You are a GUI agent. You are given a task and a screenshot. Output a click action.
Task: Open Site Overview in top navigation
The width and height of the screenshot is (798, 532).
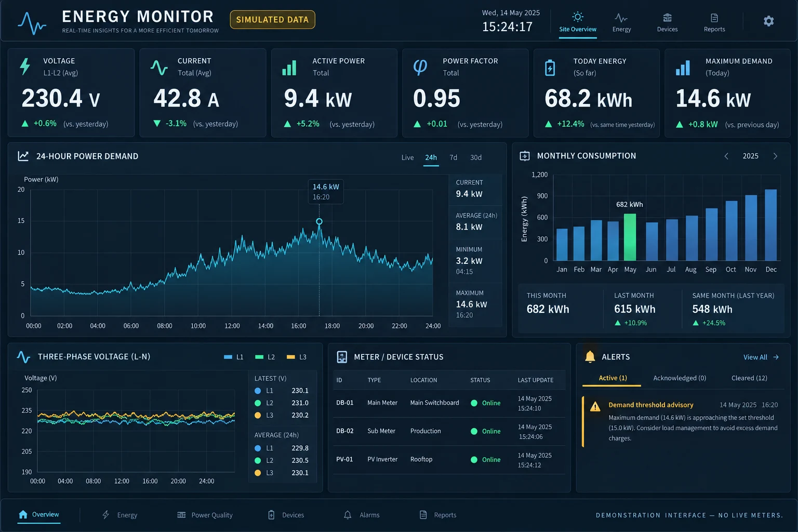pos(578,23)
